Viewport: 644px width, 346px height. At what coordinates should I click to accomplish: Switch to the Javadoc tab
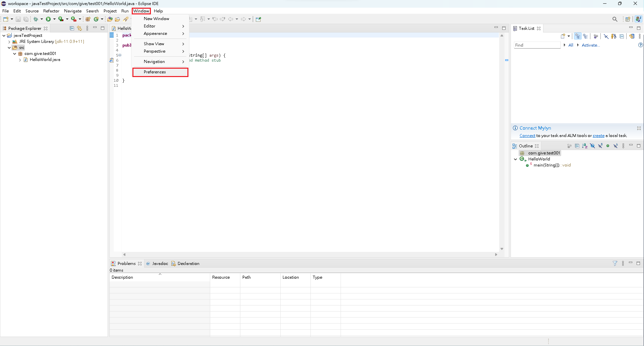160,264
